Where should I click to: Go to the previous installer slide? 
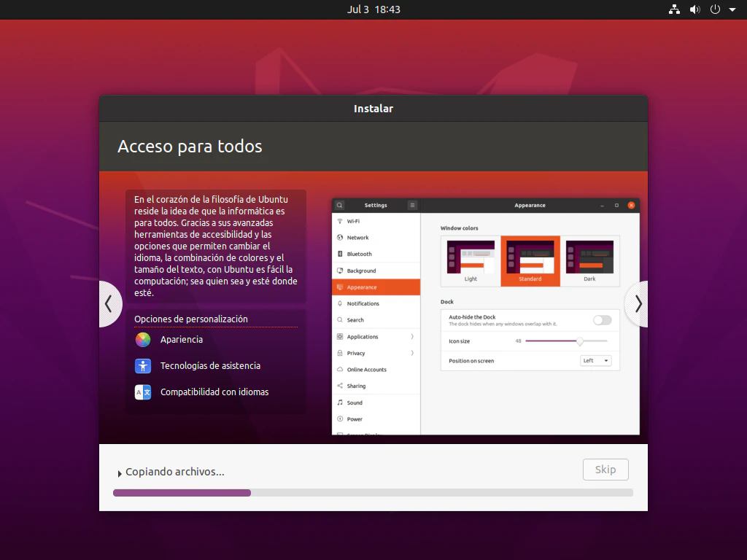tap(109, 304)
